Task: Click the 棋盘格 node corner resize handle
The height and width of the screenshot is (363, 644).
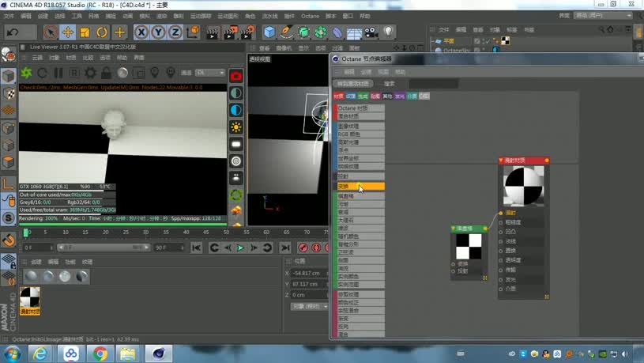Action: 485,278
